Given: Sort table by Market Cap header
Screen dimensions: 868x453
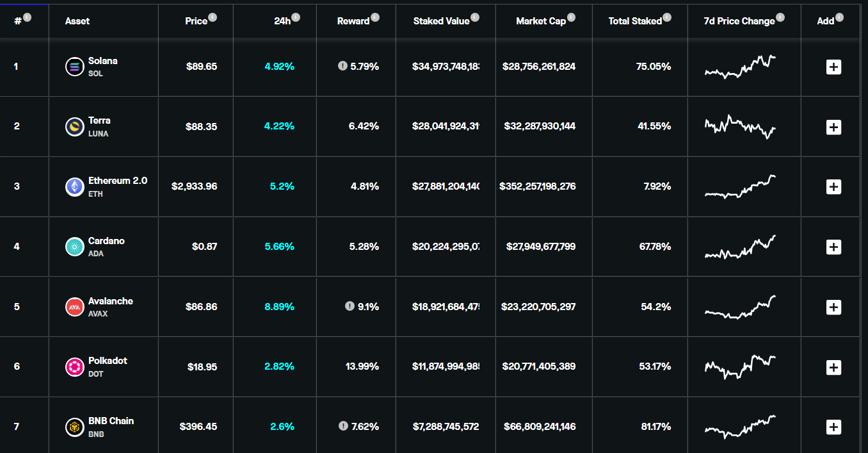Looking at the screenshot, I should pyautogui.click(x=541, y=21).
